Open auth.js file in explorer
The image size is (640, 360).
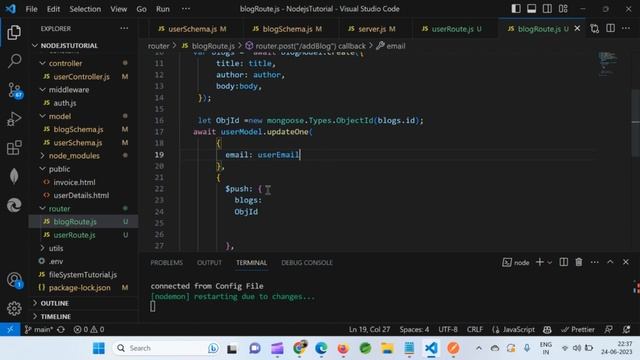tap(64, 103)
